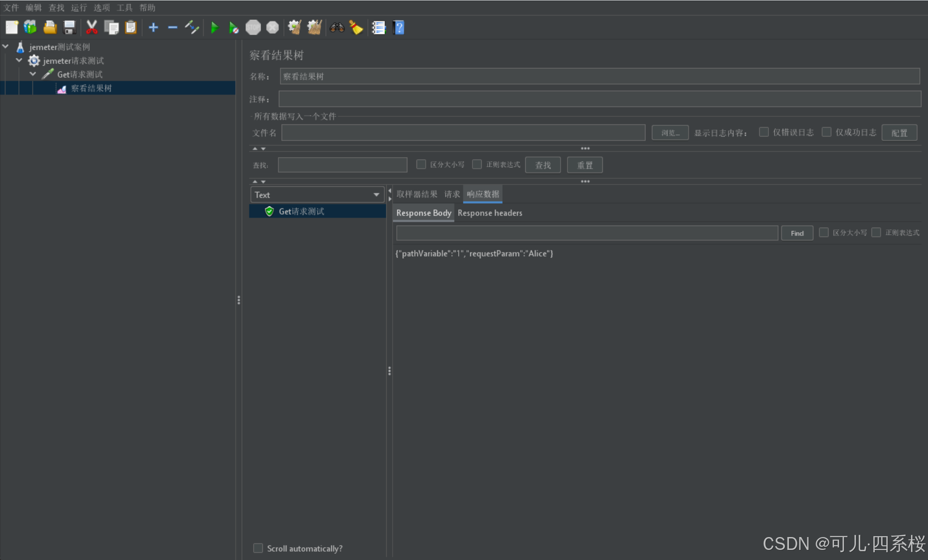Image resolution: width=928 pixels, height=560 pixels.
Task: Collapse jemeter测试案例 tree node
Action: (x=6, y=46)
